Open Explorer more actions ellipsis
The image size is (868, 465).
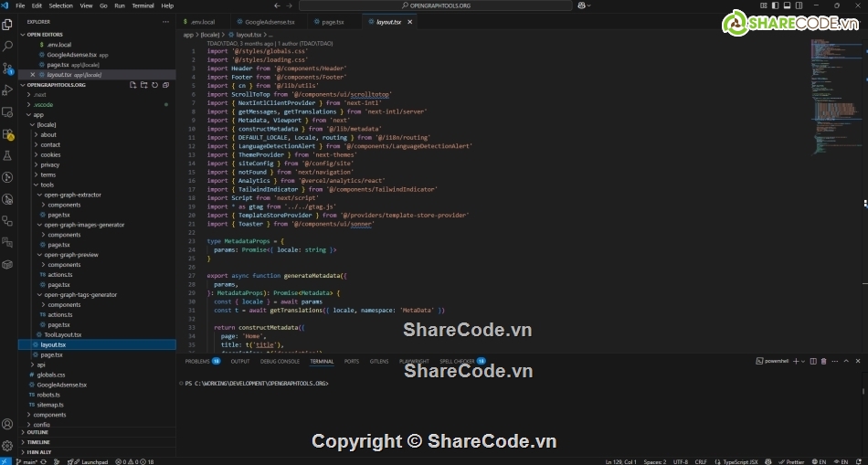tap(165, 22)
